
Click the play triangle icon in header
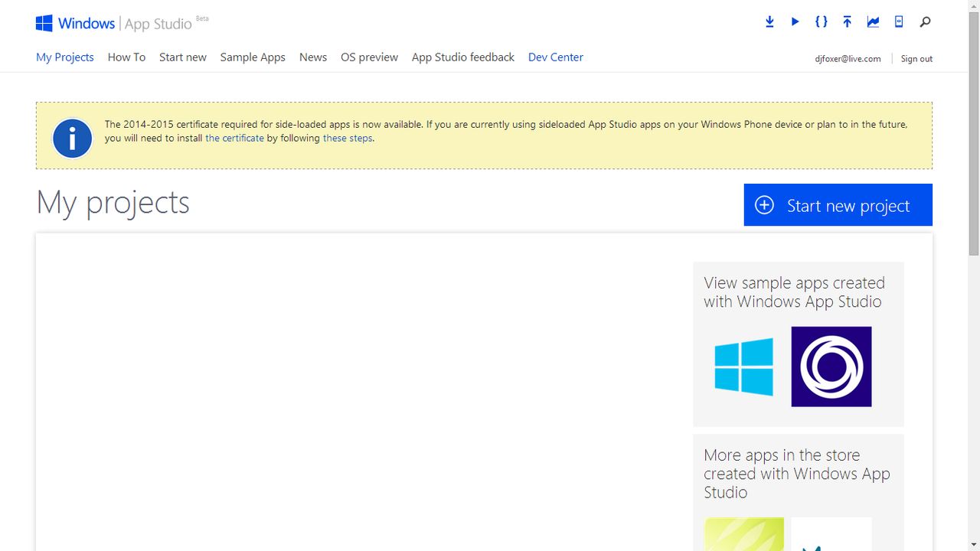pyautogui.click(x=795, y=22)
